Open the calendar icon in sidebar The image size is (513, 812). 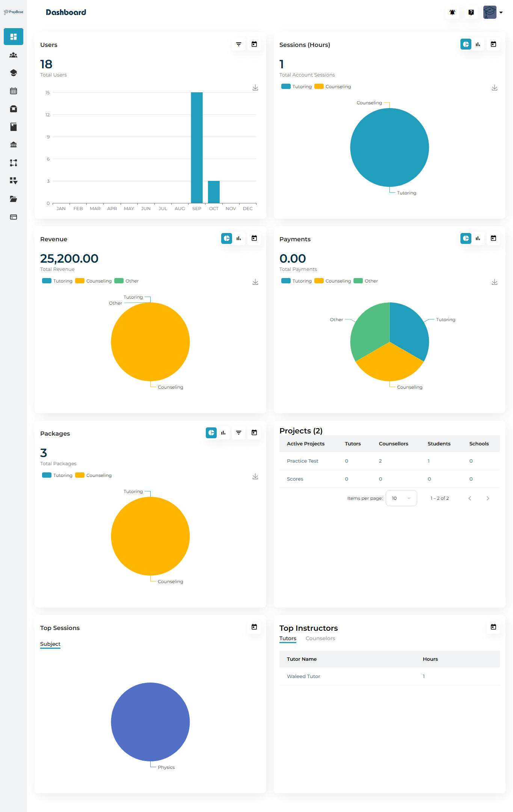point(14,91)
